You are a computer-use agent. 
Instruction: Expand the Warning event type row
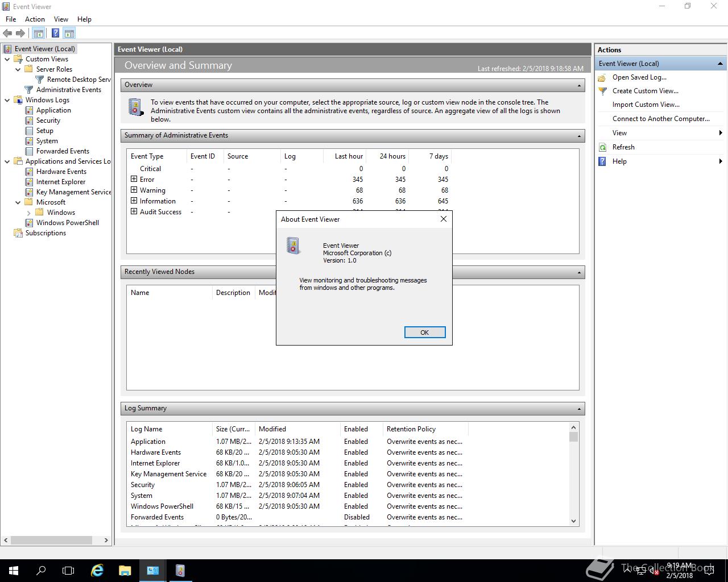[x=134, y=190]
